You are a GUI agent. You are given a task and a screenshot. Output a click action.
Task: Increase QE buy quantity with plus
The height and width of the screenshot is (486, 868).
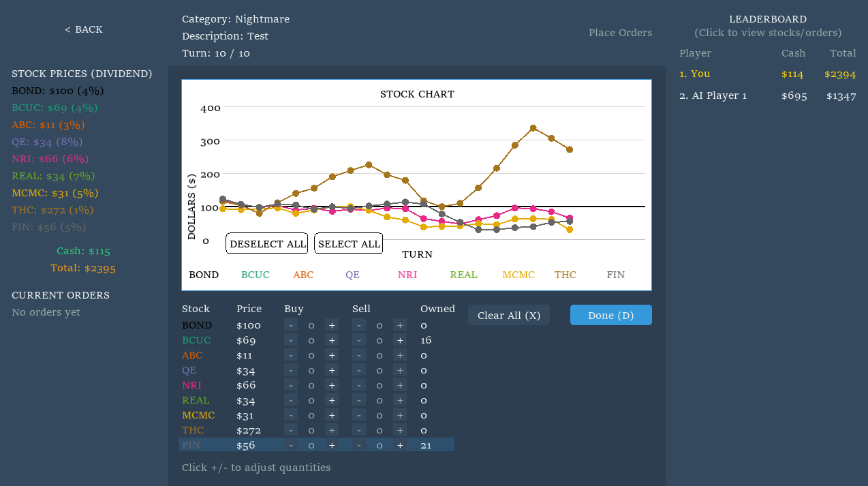point(332,370)
